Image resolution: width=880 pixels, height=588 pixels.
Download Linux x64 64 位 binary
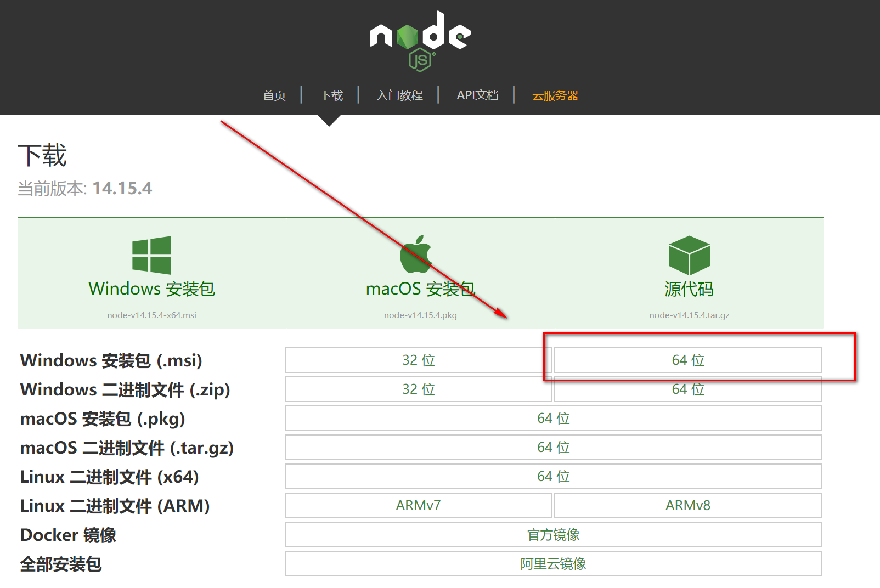(554, 476)
